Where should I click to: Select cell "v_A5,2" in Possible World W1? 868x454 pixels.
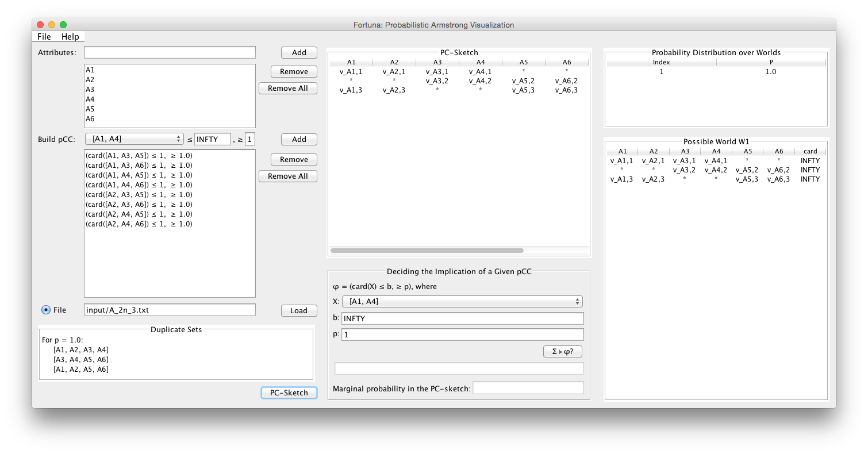(747, 170)
